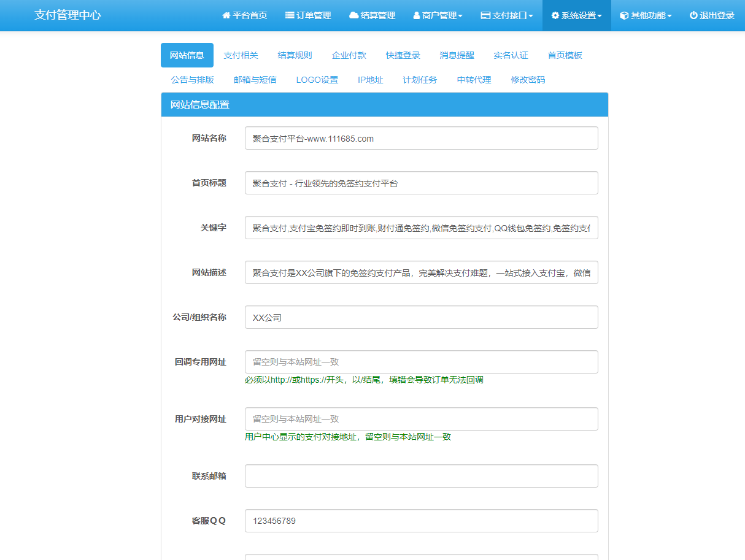Click the 关键字 field label

[214, 228]
